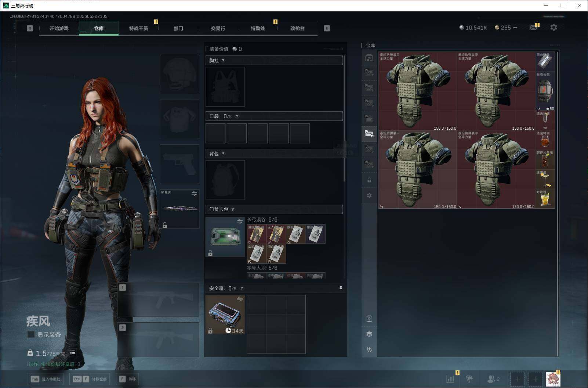The height and width of the screenshot is (388, 588).
Task: Select the top-left 泰坦防弹装甲 armor
Action: 418,91
